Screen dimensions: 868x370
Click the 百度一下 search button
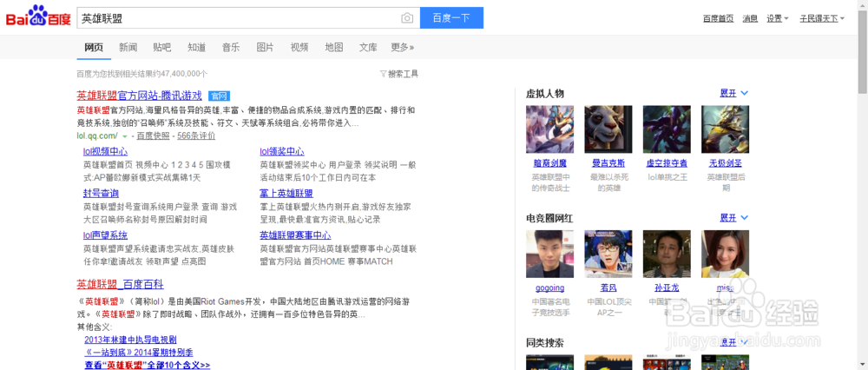click(451, 17)
